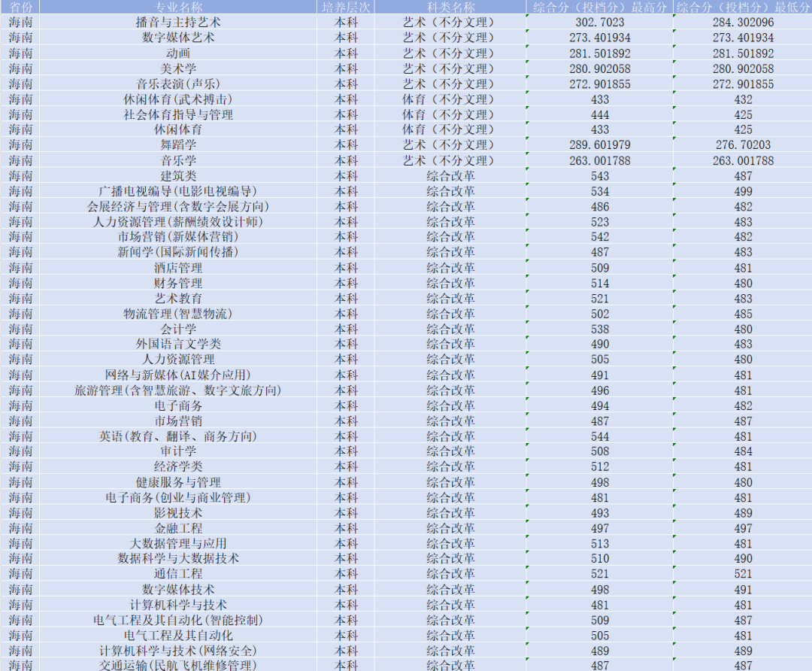Click the 544 score in the 英语 row
812x671 pixels.
[x=600, y=436]
